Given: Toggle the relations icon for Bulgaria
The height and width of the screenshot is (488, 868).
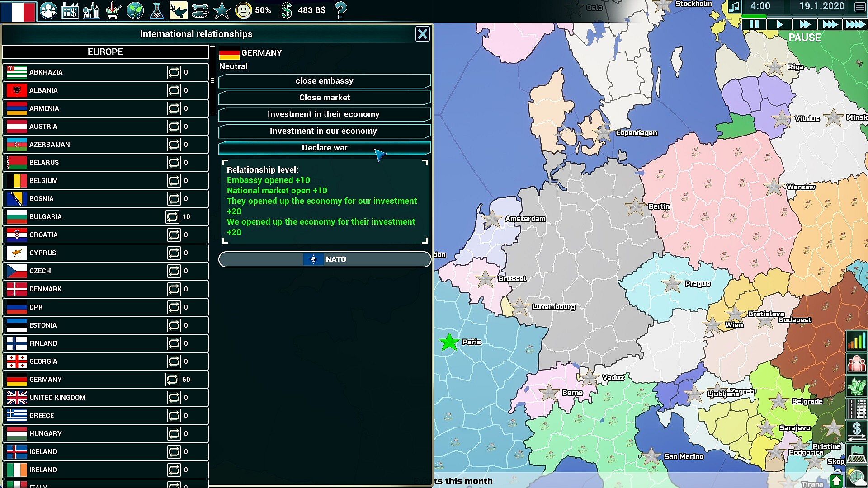Looking at the screenshot, I should tap(172, 217).
